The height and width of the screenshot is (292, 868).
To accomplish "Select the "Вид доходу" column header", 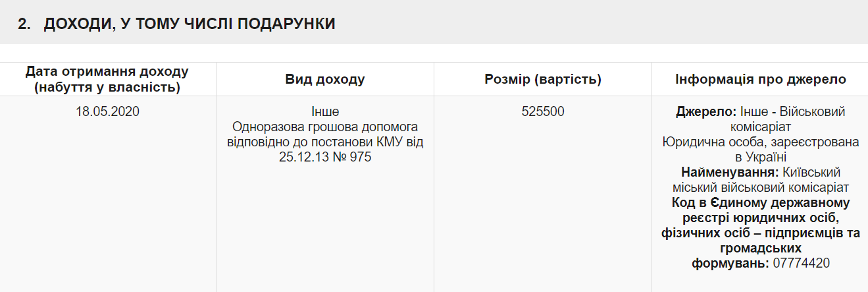I will tap(325, 80).
